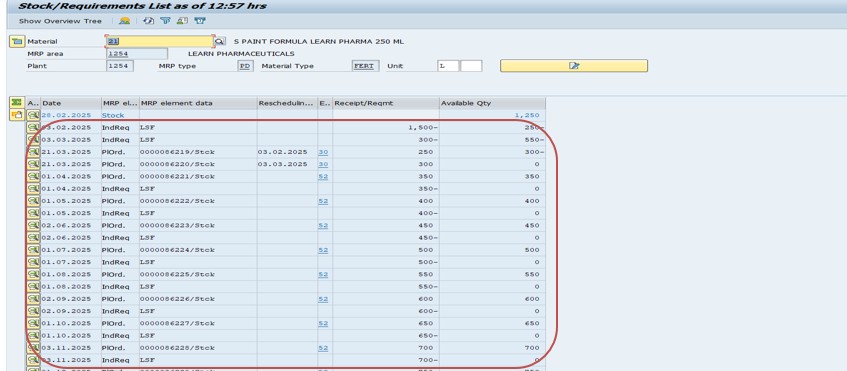This screenshot has height=371, width=847.
Task: Click the Available Qty column header
Action: pyautogui.click(x=492, y=103)
